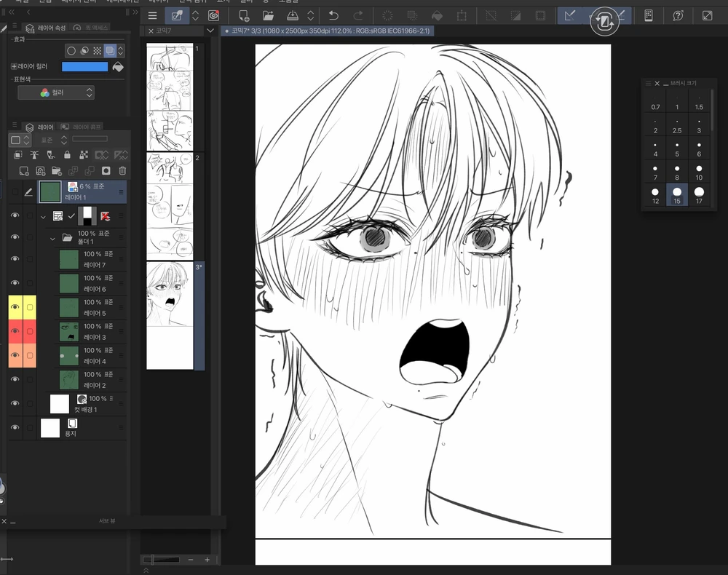Adjust the page thumbnail size slider
The image size is (728, 575).
point(162,560)
